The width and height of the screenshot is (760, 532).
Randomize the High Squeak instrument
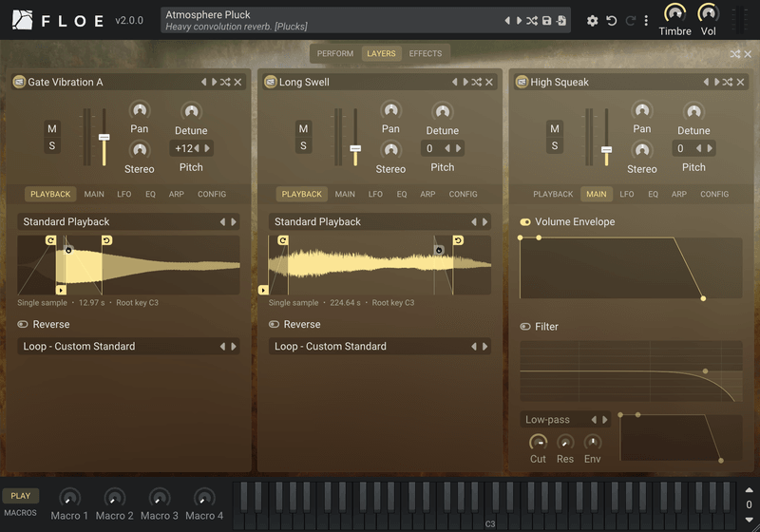(728, 82)
